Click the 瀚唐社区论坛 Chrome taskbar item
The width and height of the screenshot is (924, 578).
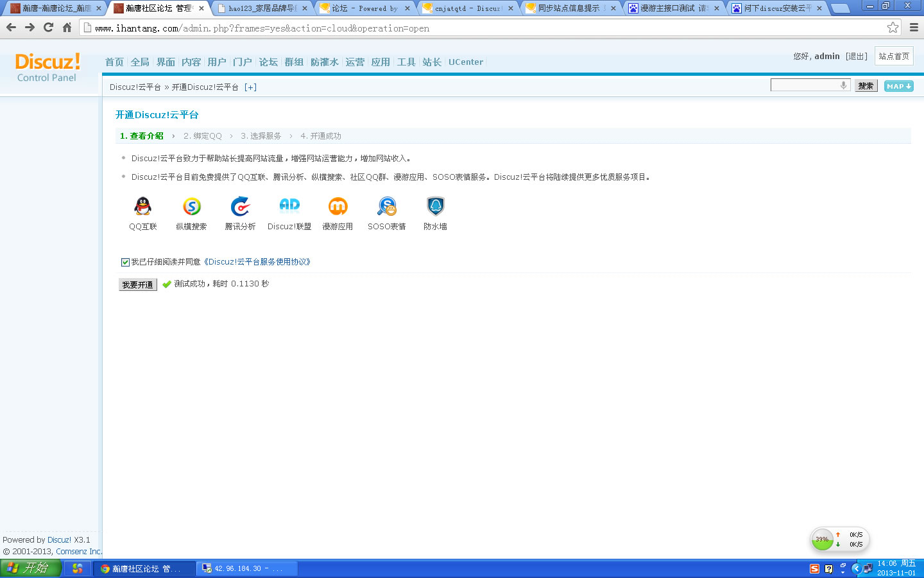point(145,568)
